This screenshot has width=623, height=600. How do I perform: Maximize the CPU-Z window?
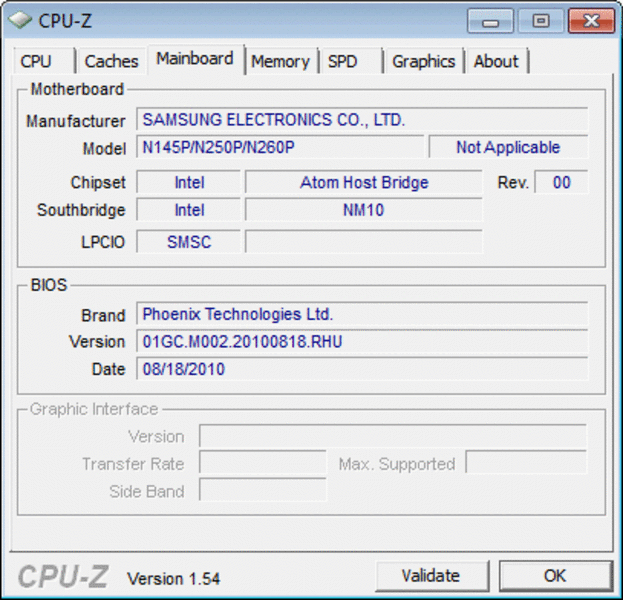pyautogui.click(x=541, y=21)
